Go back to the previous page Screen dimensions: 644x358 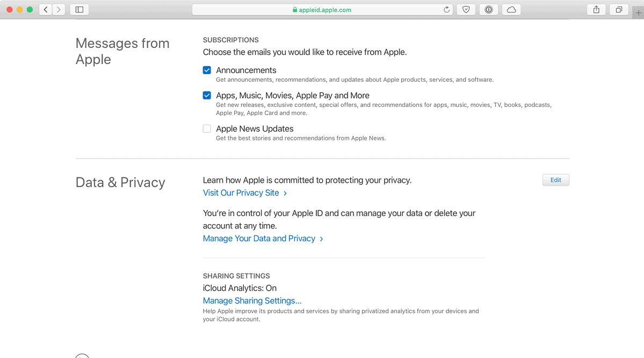pos(46,10)
